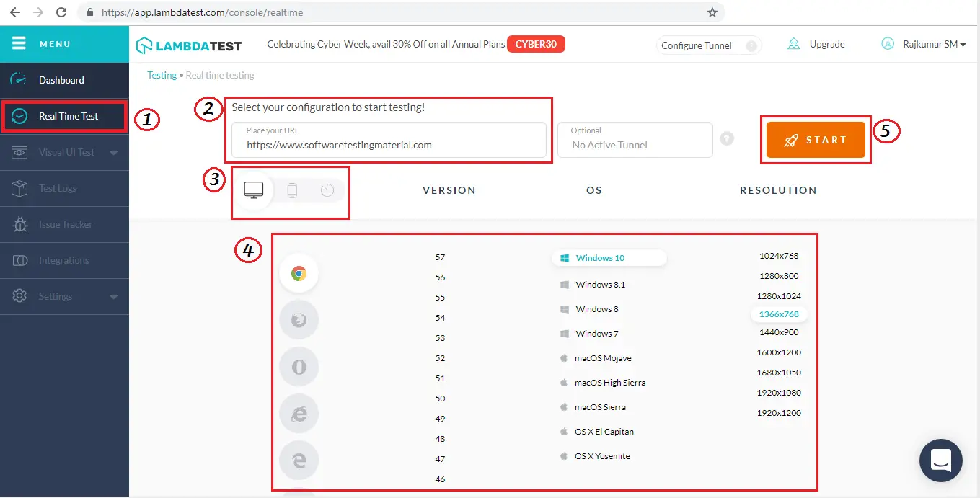980x498 pixels.
Task: Bookmark the page with star icon
Action: [x=712, y=12]
